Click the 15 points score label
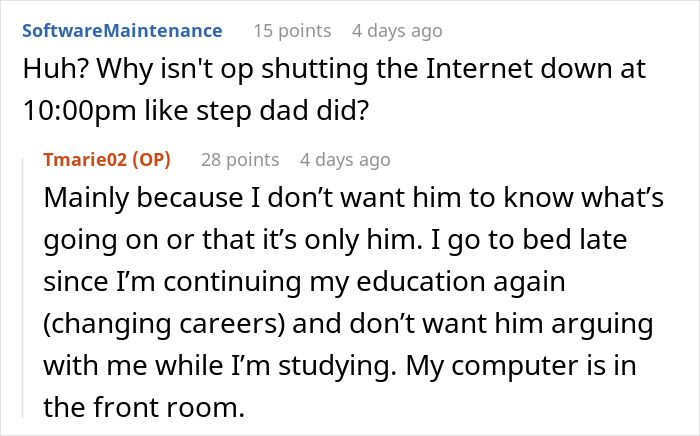The height and width of the screenshot is (436, 700). 292,31
